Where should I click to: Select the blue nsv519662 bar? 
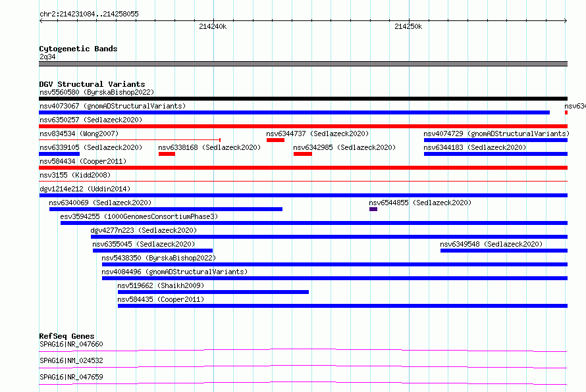[x=213, y=292]
